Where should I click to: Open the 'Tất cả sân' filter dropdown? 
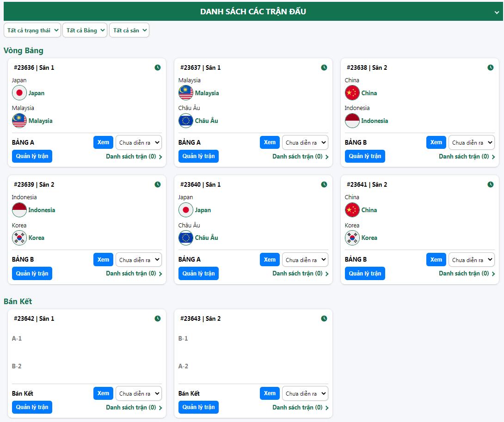(129, 30)
